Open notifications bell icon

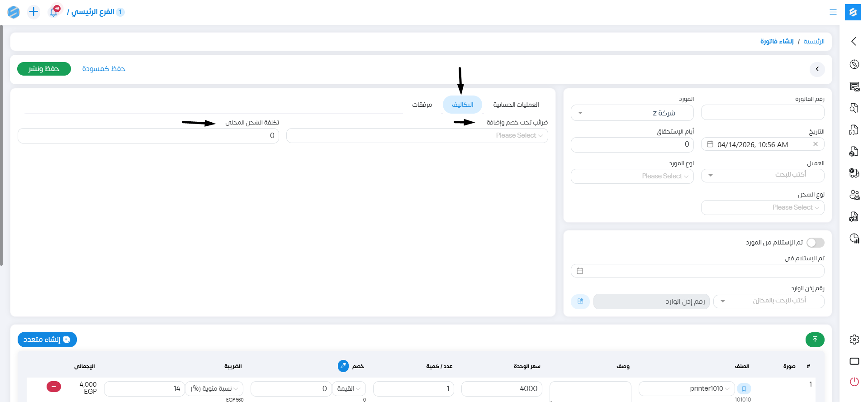[54, 12]
